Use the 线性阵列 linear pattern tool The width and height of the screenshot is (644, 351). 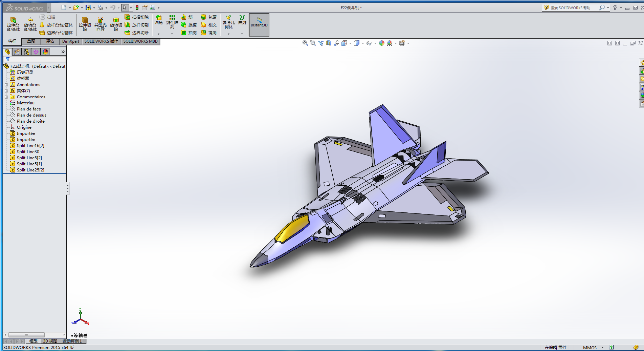172,22
